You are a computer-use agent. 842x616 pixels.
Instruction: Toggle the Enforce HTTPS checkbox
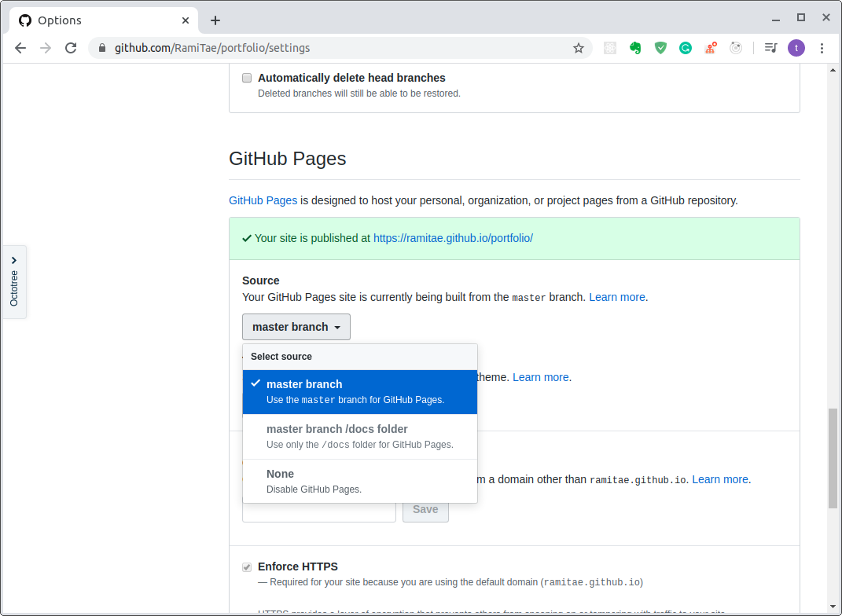click(247, 567)
